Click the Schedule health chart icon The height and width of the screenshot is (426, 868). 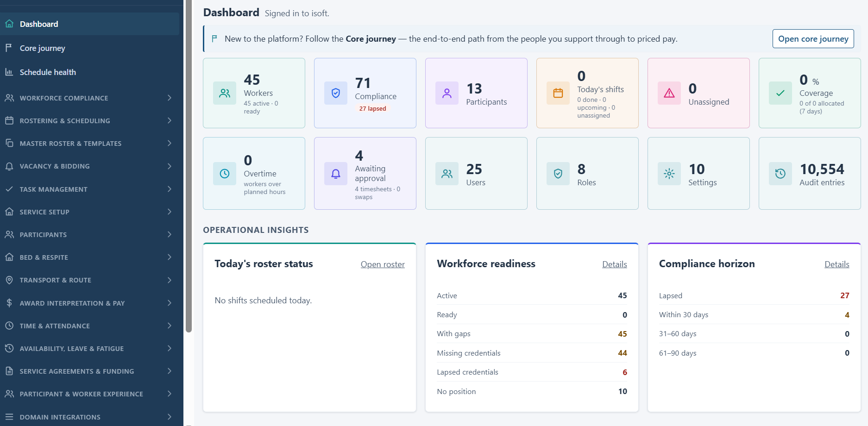(x=9, y=72)
